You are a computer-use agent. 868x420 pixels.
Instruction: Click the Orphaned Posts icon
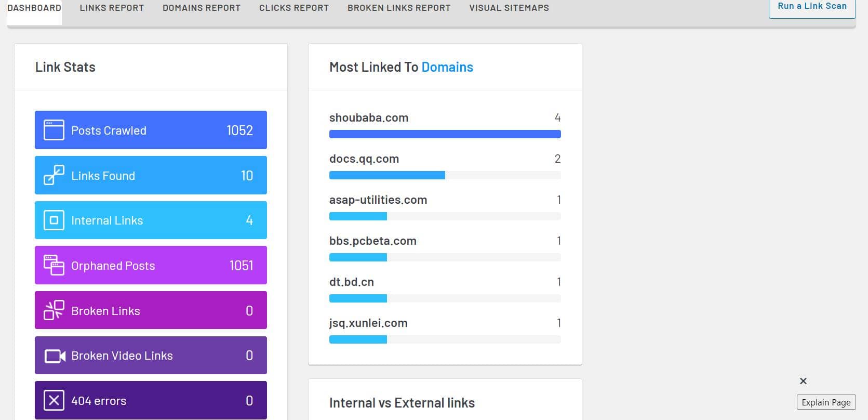tap(54, 265)
